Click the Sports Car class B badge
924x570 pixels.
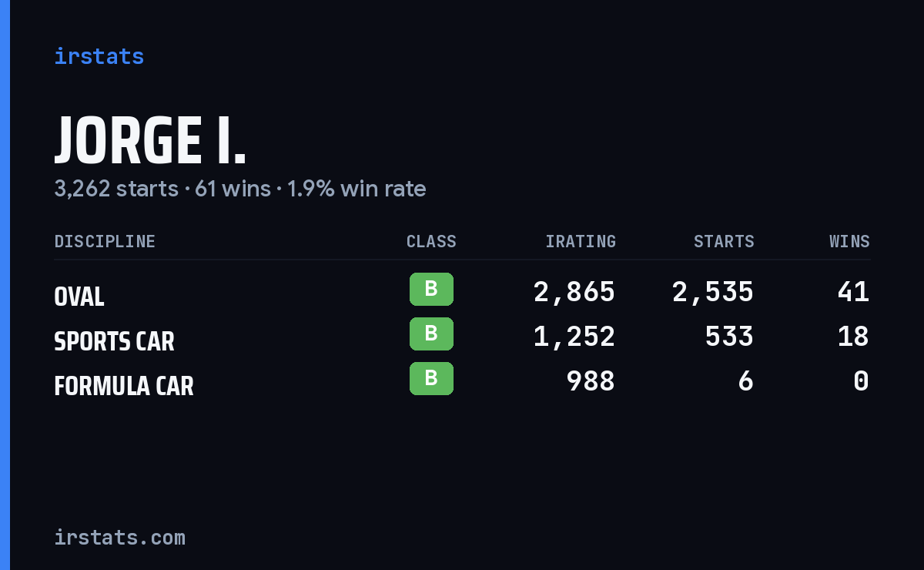pyautogui.click(x=431, y=334)
